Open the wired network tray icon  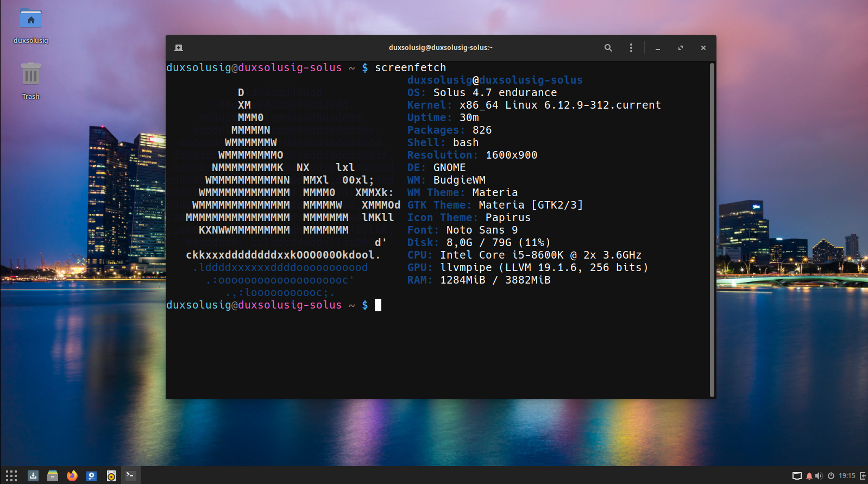click(x=797, y=476)
